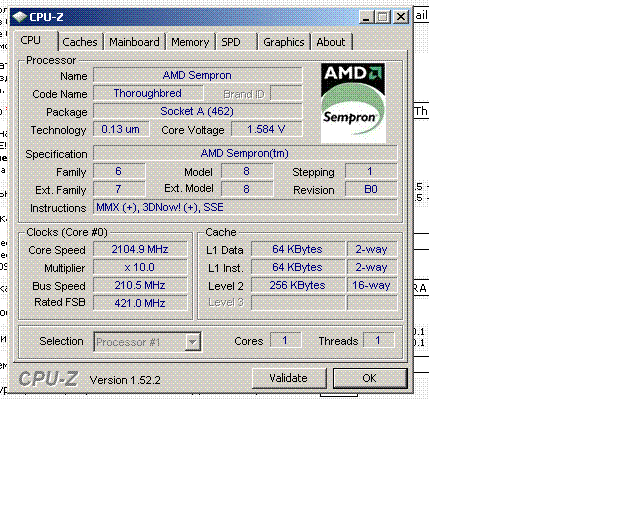Click the L1 Data size 64 KBytes
The image size is (640, 512).
[298, 249]
